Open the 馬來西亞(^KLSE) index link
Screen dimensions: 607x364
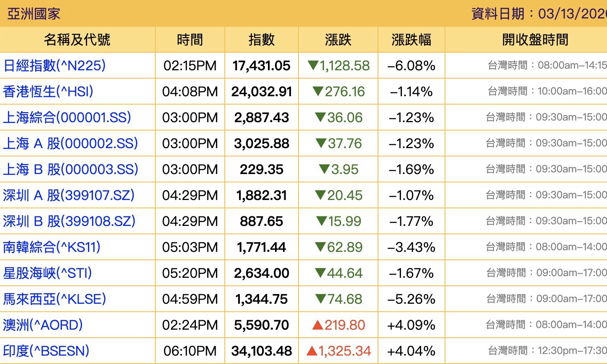[x=54, y=299]
